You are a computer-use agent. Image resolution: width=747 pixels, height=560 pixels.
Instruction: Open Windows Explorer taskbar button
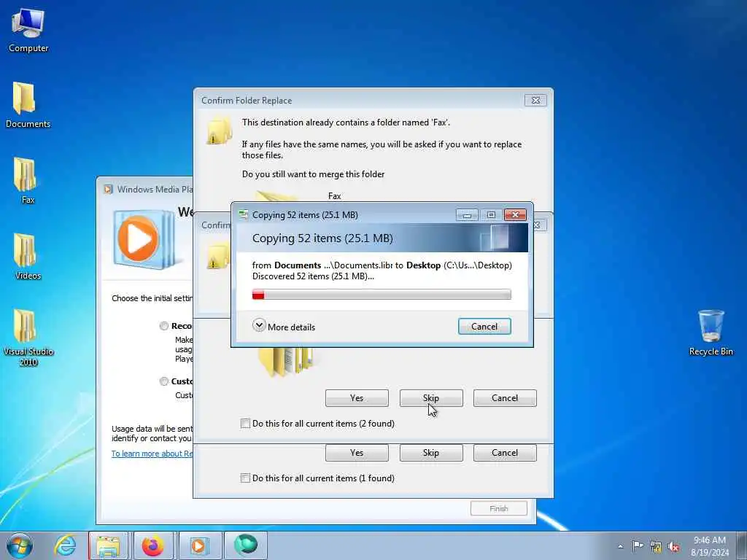(109, 545)
